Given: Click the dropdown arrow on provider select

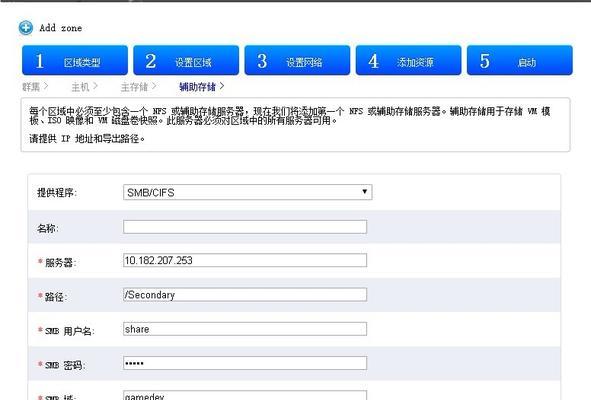Looking at the screenshot, I should pyautogui.click(x=364, y=192).
